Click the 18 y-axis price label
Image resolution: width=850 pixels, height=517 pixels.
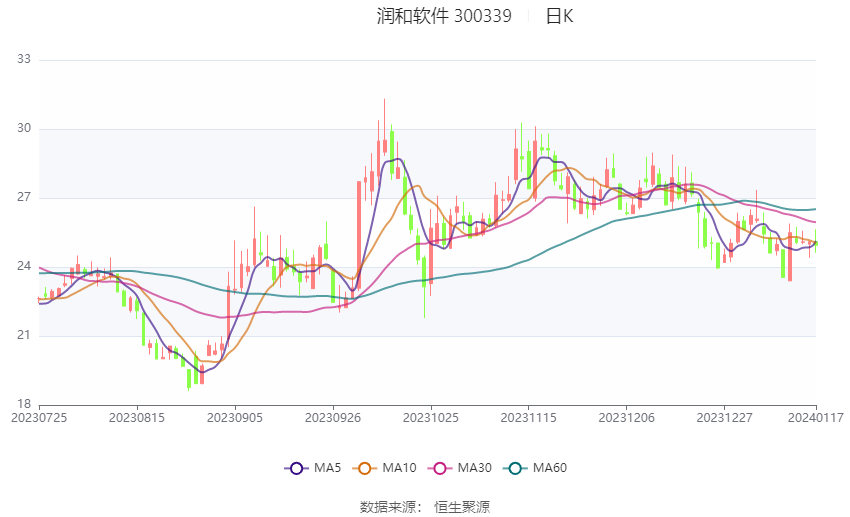[x=24, y=404]
